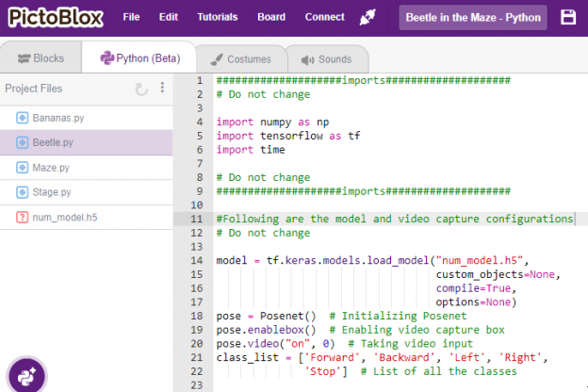Select Beetle.py in Project Files
Viewport: 588px width, 392px height.
[87, 142]
